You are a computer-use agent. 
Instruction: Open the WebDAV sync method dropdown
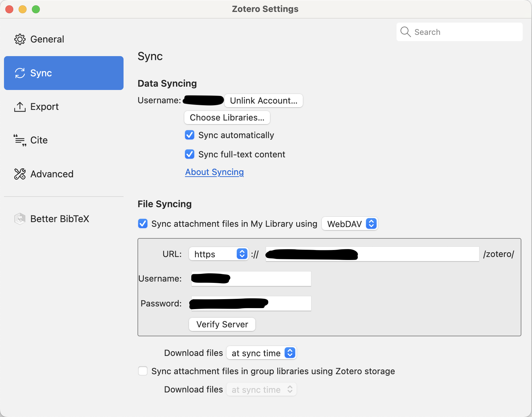tap(350, 224)
